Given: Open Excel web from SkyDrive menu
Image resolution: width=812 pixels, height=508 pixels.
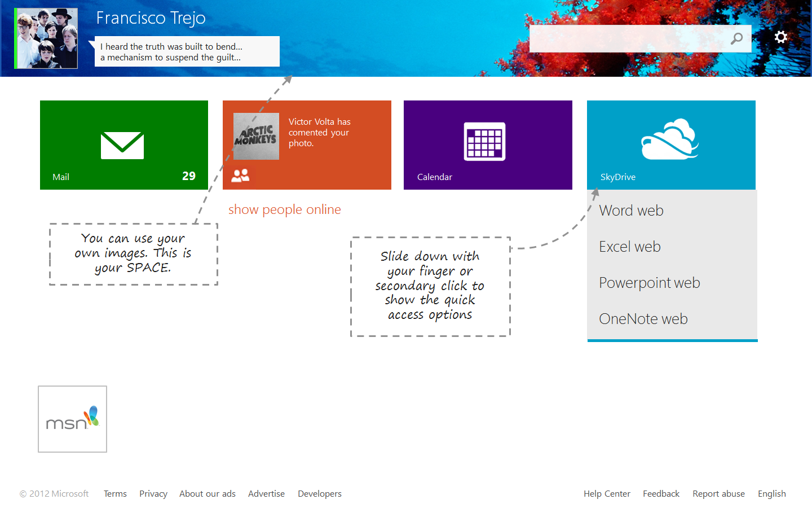Looking at the screenshot, I should [x=630, y=247].
